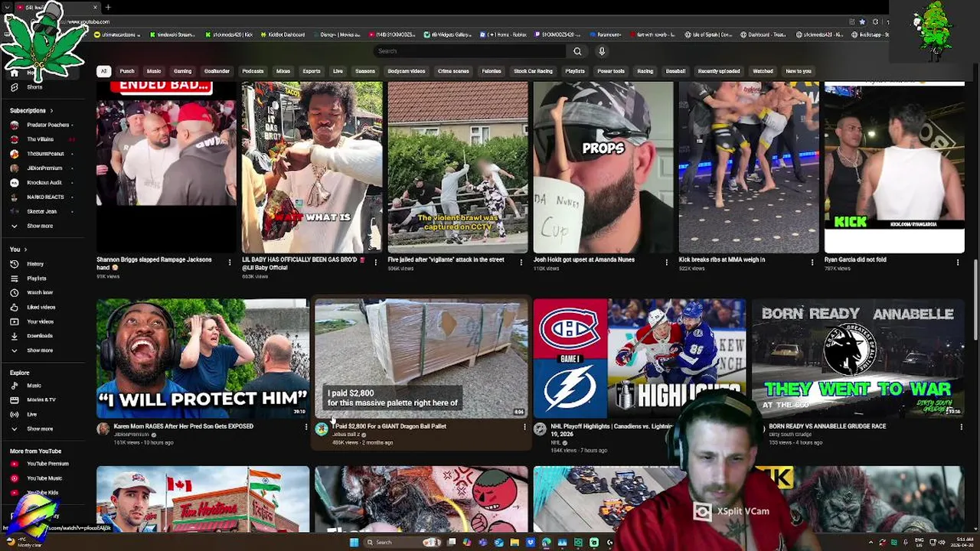This screenshot has height=551, width=980.
Task: Click the YouTube search field
Action: coord(471,51)
